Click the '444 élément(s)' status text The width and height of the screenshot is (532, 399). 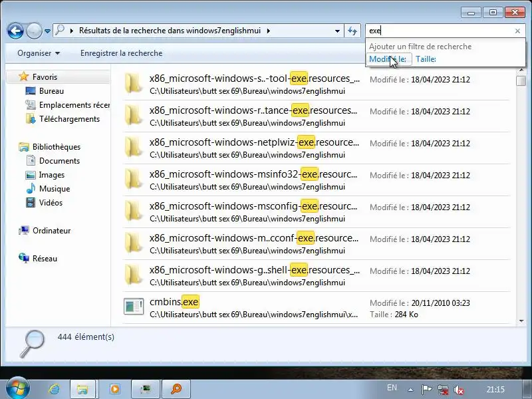tap(86, 337)
